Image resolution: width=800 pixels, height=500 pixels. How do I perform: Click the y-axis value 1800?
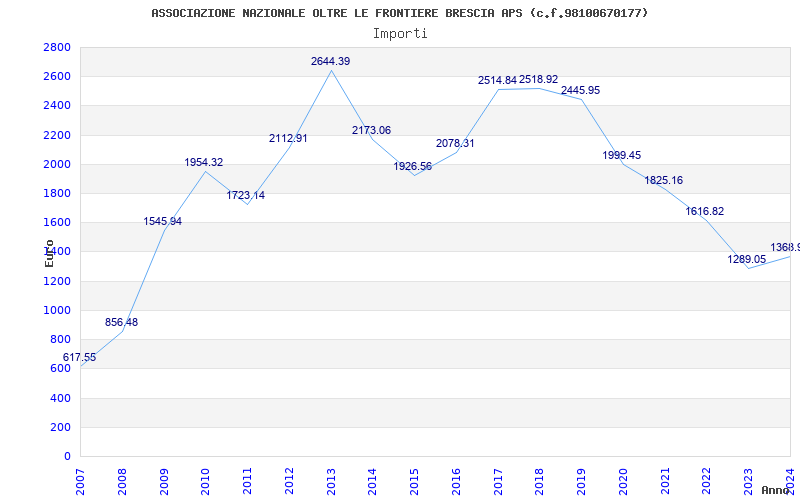coord(57,193)
